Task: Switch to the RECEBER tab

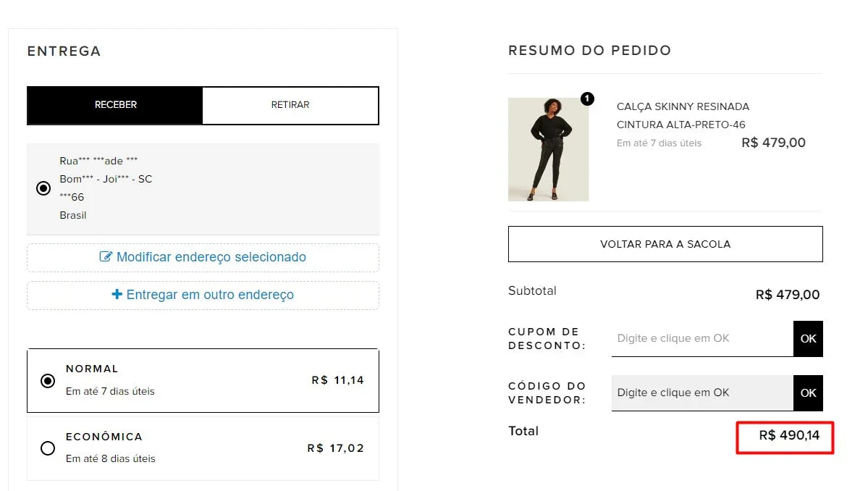Action: point(115,104)
